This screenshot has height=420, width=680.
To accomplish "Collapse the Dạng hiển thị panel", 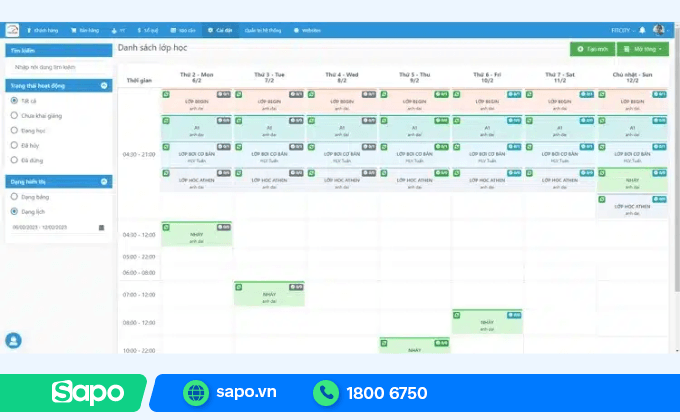I will (x=104, y=181).
